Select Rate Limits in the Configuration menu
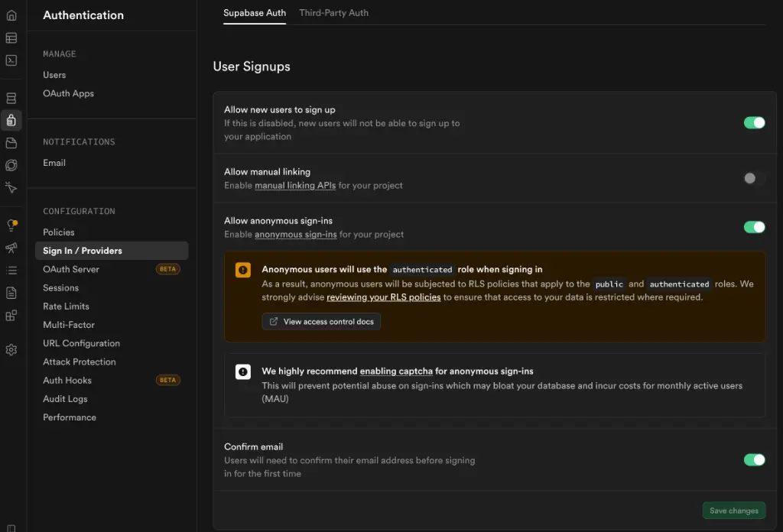 pos(66,307)
